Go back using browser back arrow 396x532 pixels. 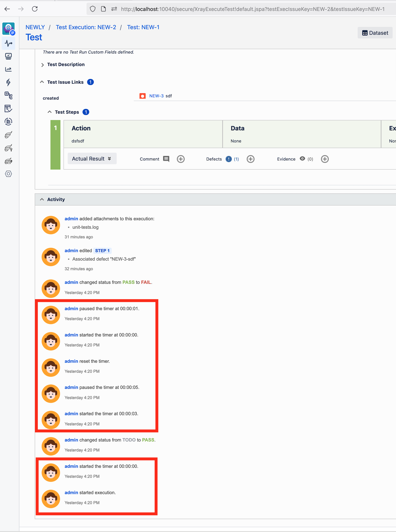[x=7, y=9]
